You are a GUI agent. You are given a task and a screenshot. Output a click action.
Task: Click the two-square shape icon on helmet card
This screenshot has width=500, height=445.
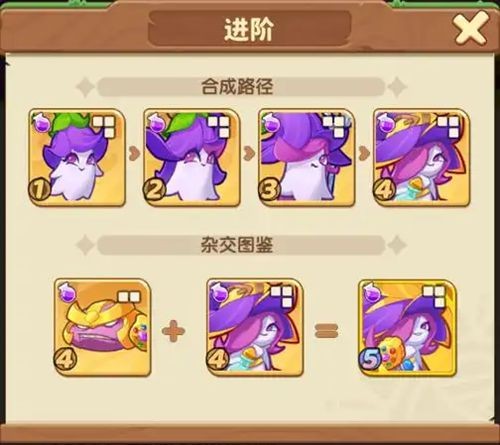pyautogui.click(x=129, y=296)
